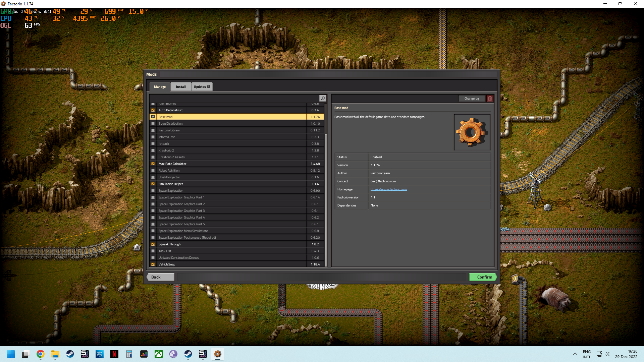Click the Base mod gear thumbnail
644x362 pixels.
[472, 132]
